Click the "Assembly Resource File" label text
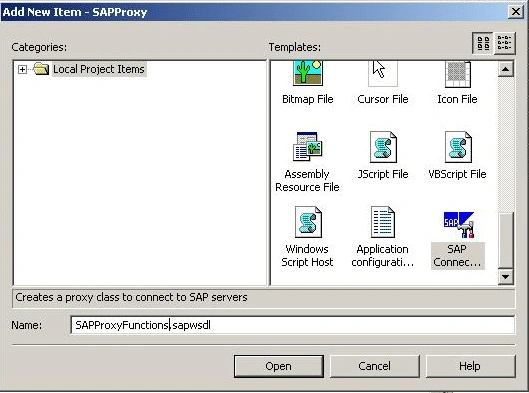The height and width of the screenshot is (393, 529). click(307, 180)
